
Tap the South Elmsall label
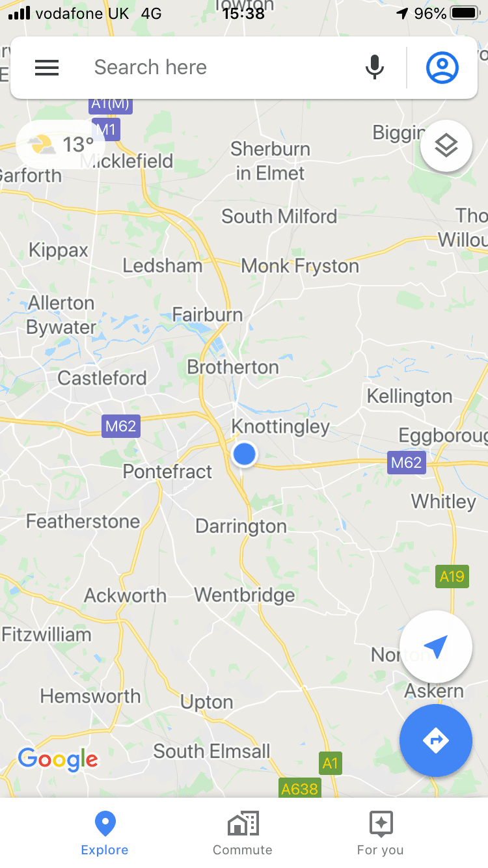coord(211,751)
